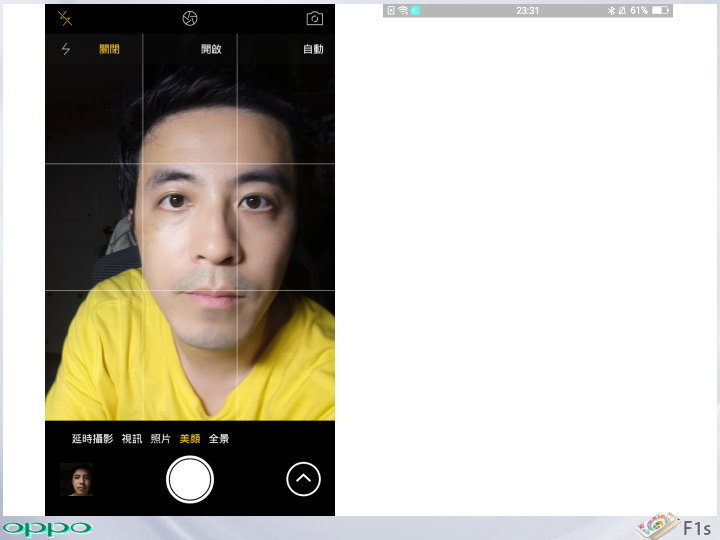Select the 美顏 beauty mode

(190, 439)
